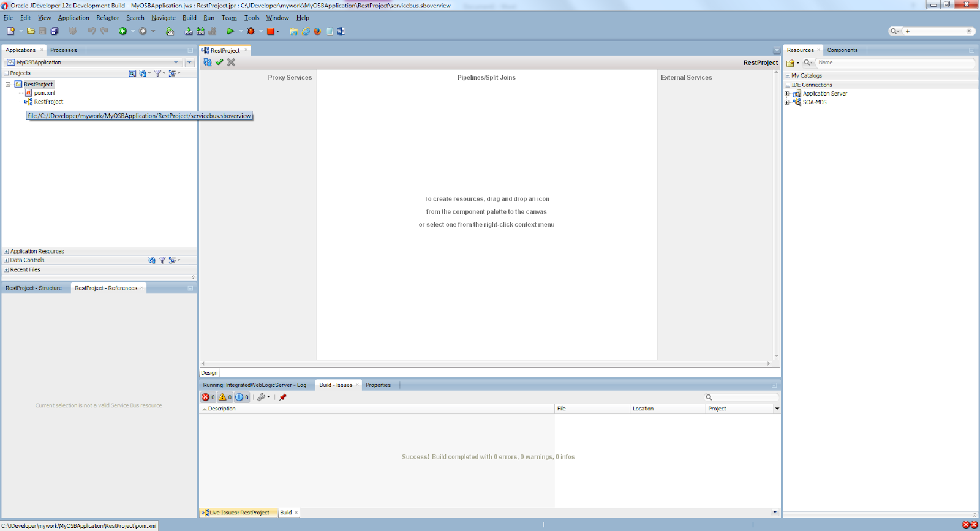Click the Internet Explorer toolbar icon
Image resolution: width=980 pixels, height=531 pixels.
pyautogui.click(x=306, y=31)
